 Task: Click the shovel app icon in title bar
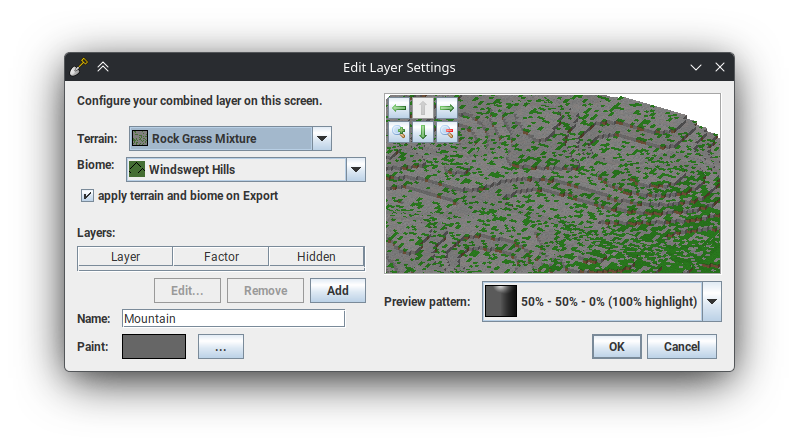pyautogui.click(x=79, y=68)
